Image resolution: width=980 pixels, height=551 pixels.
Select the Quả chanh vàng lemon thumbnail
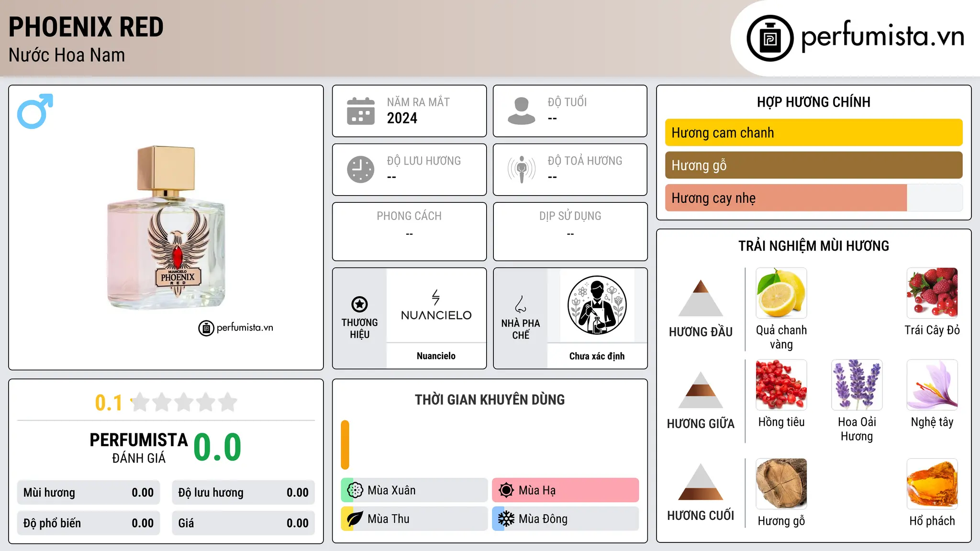click(781, 293)
